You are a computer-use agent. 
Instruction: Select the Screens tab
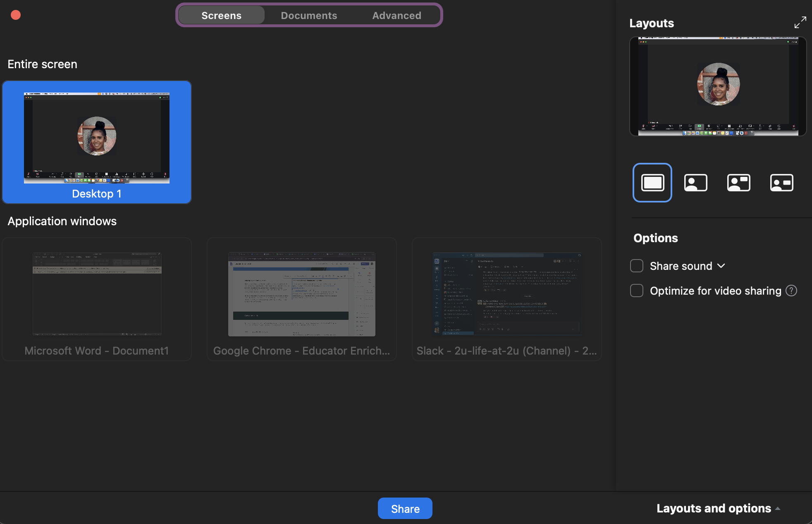click(221, 15)
